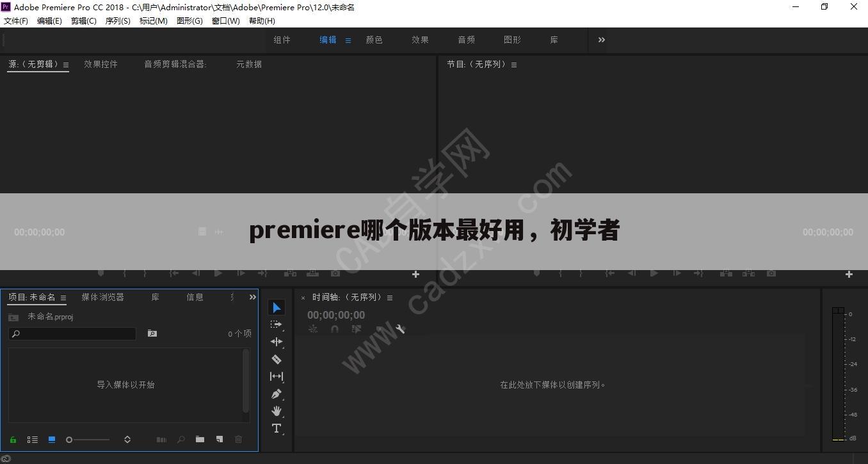Open the 元数据 tab

click(x=249, y=64)
